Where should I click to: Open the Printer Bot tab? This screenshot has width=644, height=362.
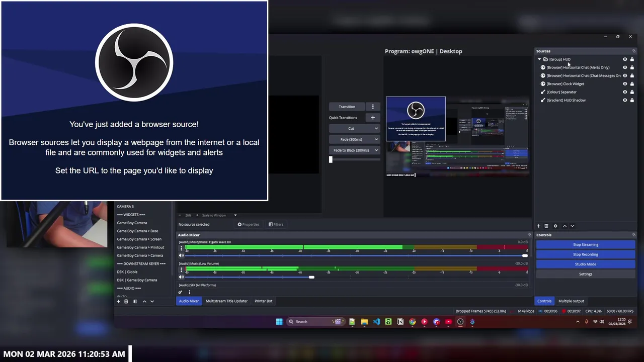coord(263,301)
